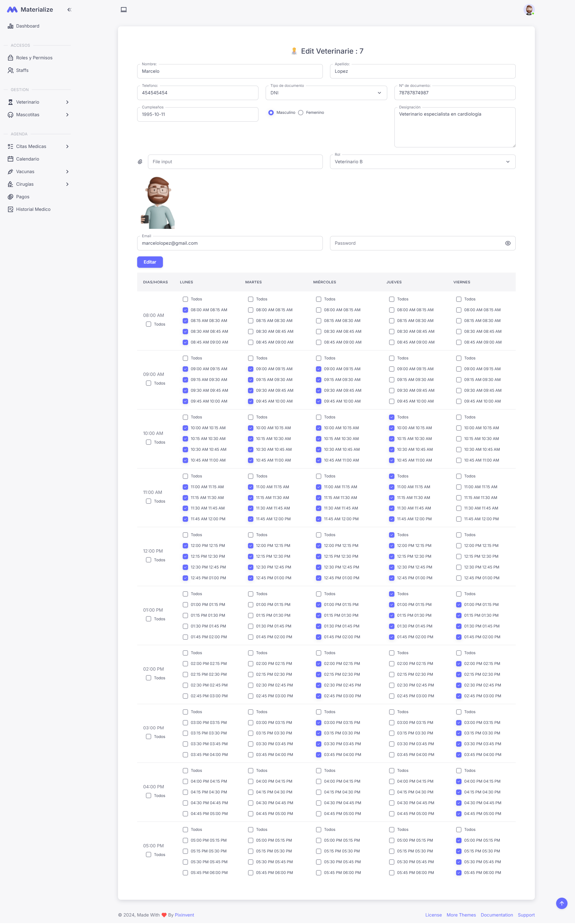Uncheck the Lunes 08:00 AM 08:15 AM slot
575x924 pixels.
pos(185,310)
